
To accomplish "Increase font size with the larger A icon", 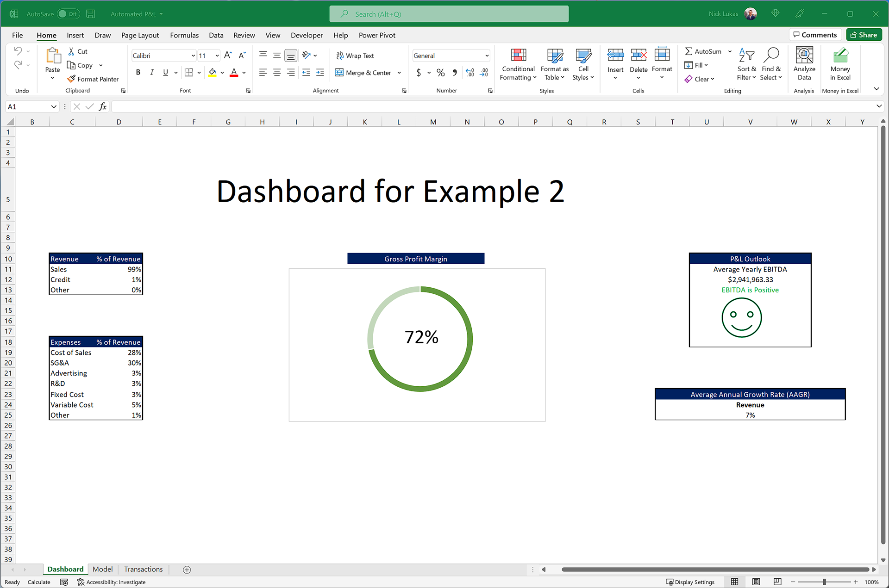I will coord(228,56).
